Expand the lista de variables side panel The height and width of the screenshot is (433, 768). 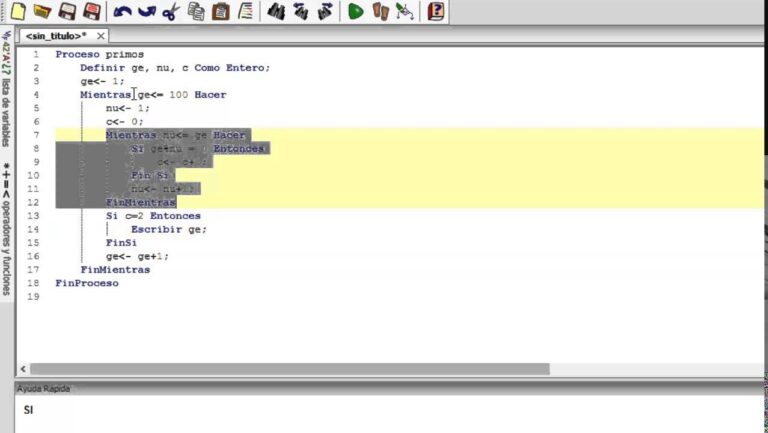6,92
